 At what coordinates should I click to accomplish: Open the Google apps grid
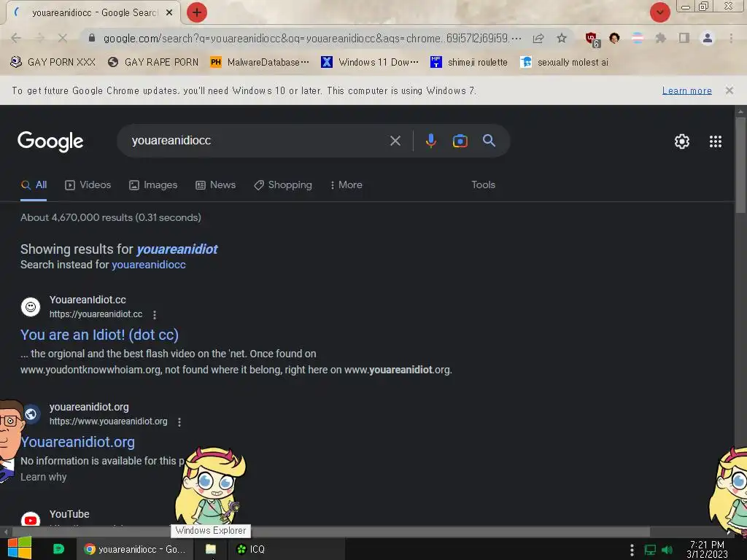(x=715, y=141)
